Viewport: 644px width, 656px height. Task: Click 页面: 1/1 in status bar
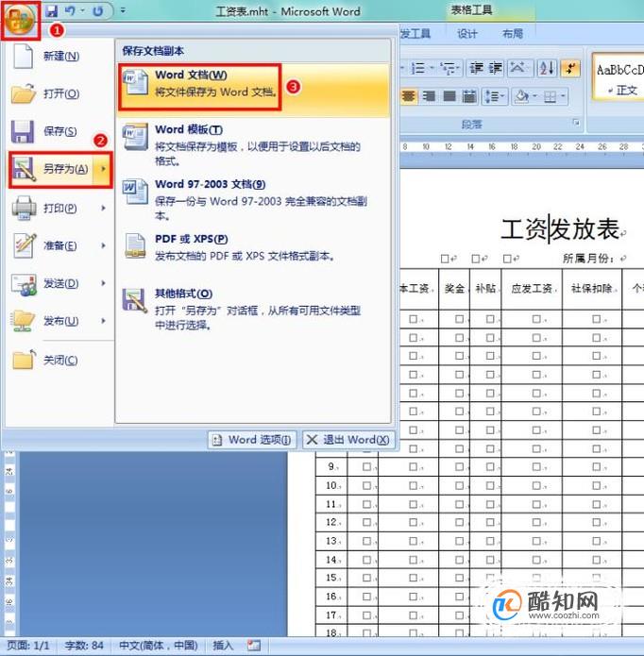tap(28, 646)
